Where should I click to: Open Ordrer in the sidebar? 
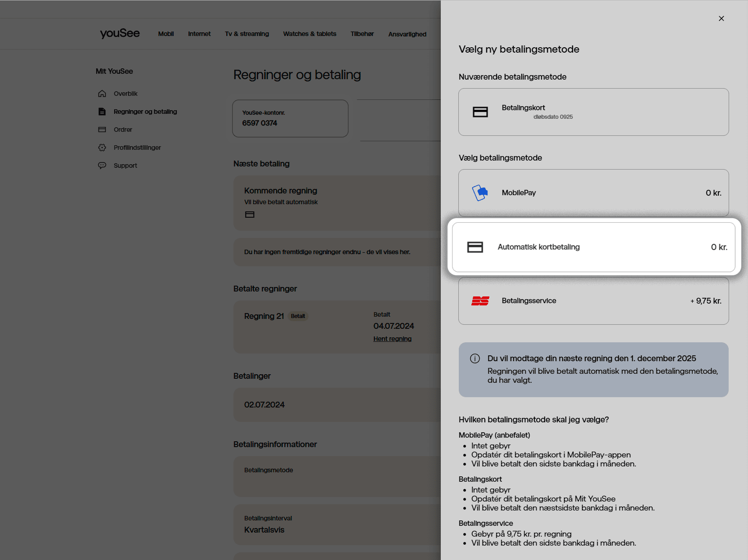pos(123,130)
